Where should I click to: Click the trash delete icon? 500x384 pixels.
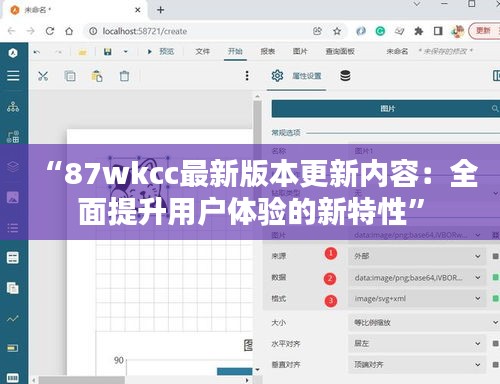pyautogui.click(x=124, y=76)
